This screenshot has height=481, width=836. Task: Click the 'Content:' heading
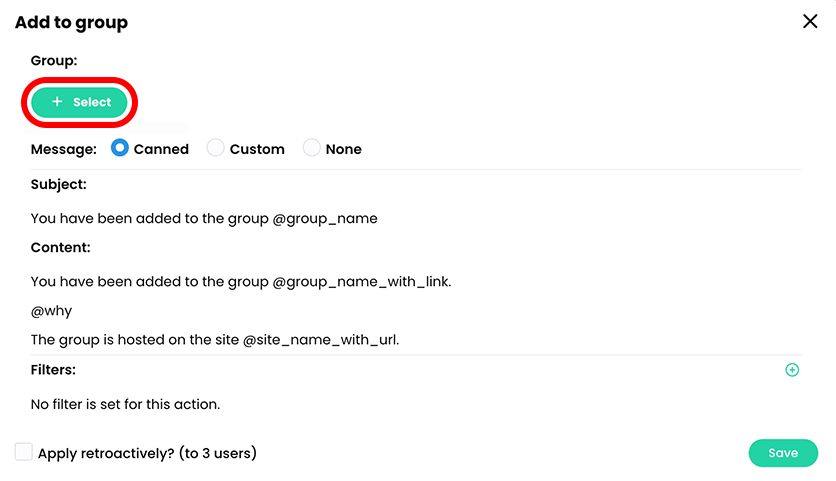tap(61, 247)
